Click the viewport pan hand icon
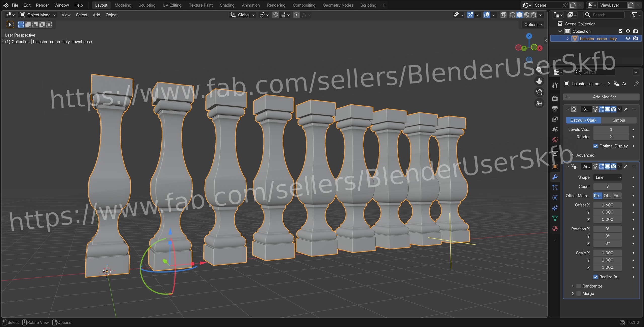The height and width of the screenshot is (327, 644). 539,81
